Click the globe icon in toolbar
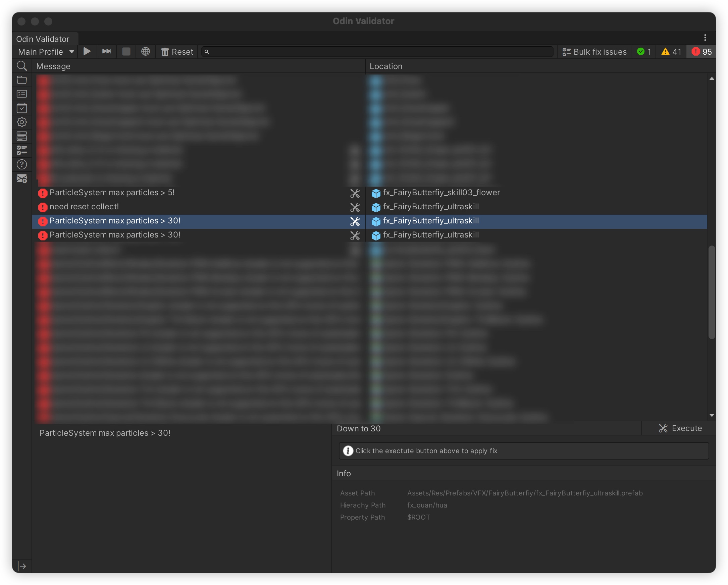 point(146,52)
